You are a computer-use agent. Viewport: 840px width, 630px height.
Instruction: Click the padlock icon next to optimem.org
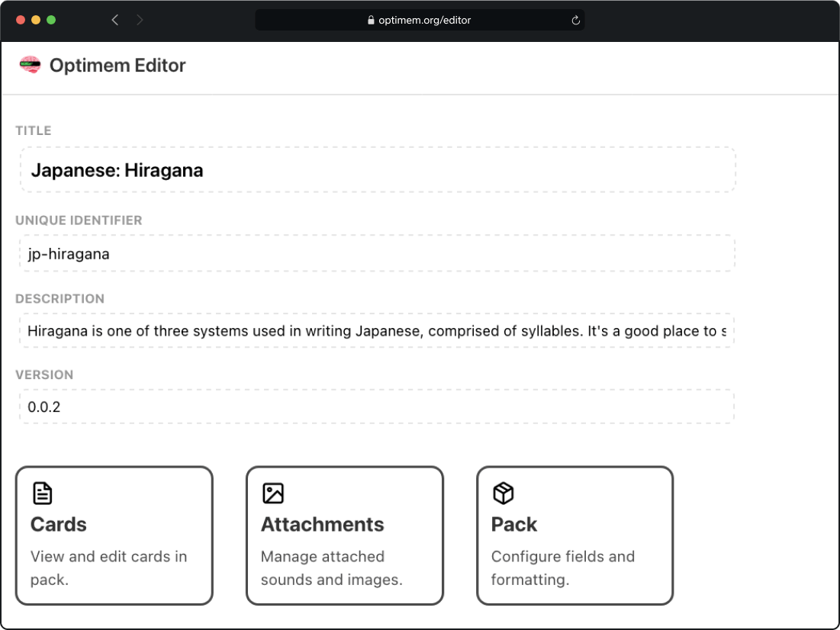click(x=373, y=20)
